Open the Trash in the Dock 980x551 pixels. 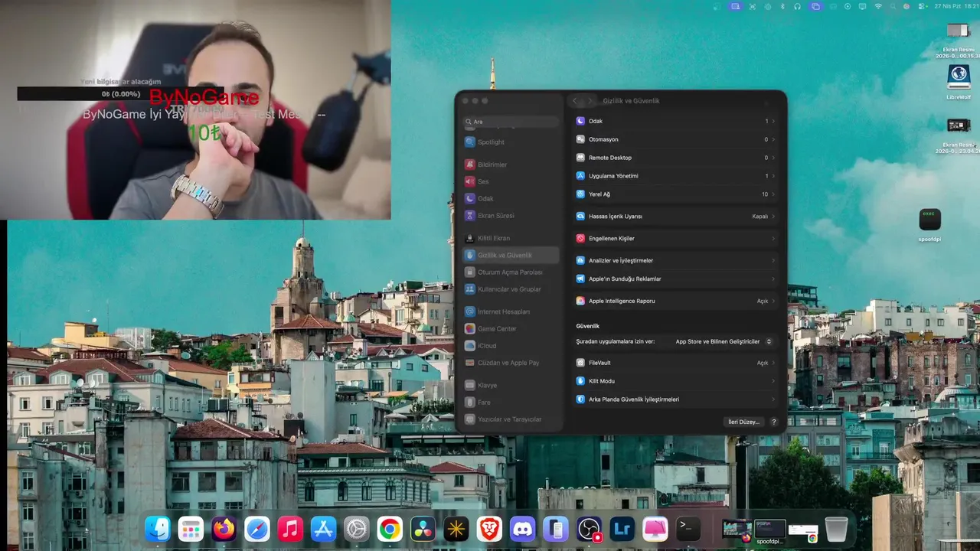[836, 529]
